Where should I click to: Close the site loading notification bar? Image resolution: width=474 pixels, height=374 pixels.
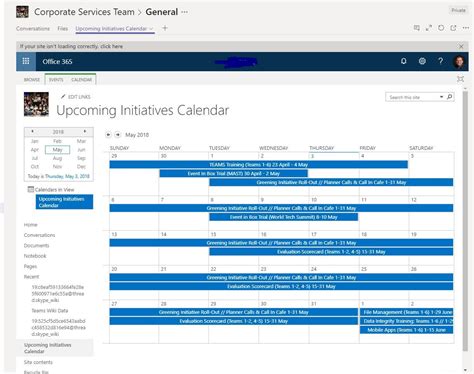[x=461, y=46]
